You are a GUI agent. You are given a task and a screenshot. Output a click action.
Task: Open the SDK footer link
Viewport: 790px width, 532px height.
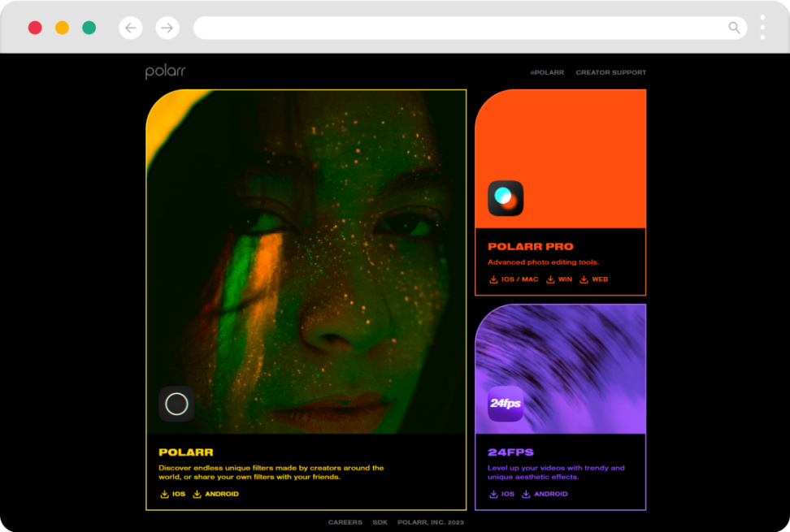click(x=380, y=522)
